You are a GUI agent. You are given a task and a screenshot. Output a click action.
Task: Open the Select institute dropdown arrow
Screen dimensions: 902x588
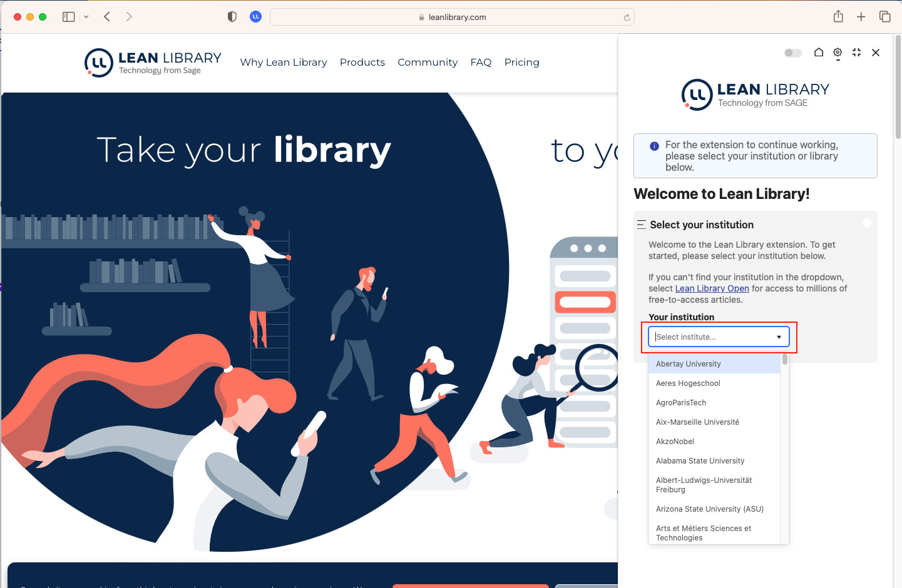pos(779,337)
